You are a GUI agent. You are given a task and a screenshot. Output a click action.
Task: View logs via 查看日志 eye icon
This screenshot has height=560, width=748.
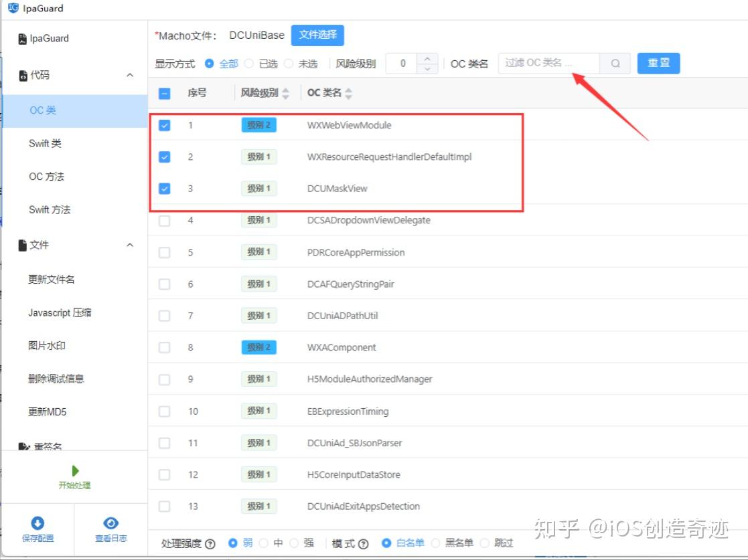click(110, 523)
